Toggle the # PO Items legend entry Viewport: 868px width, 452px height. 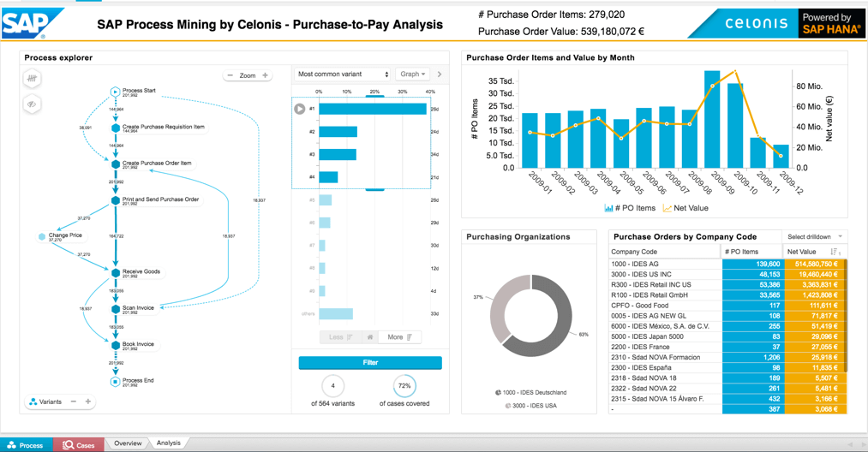(x=630, y=208)
